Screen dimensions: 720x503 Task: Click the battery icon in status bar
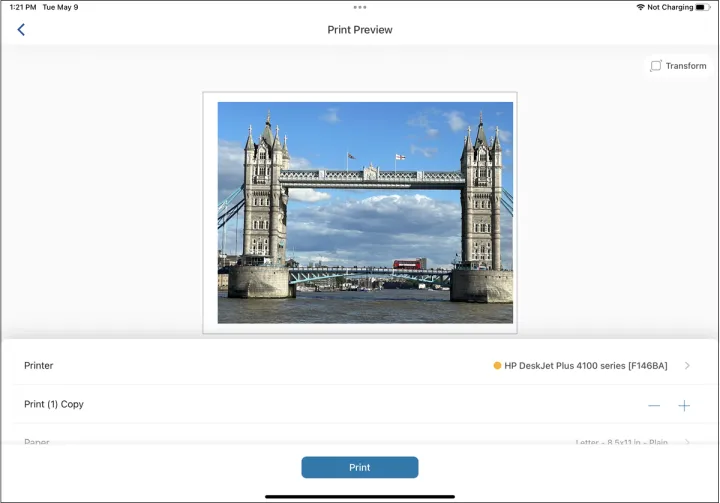click(702, 7)
